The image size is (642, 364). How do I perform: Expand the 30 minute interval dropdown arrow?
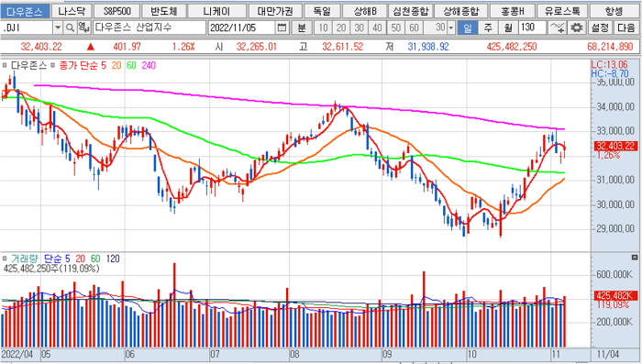(x=451, y=28)
